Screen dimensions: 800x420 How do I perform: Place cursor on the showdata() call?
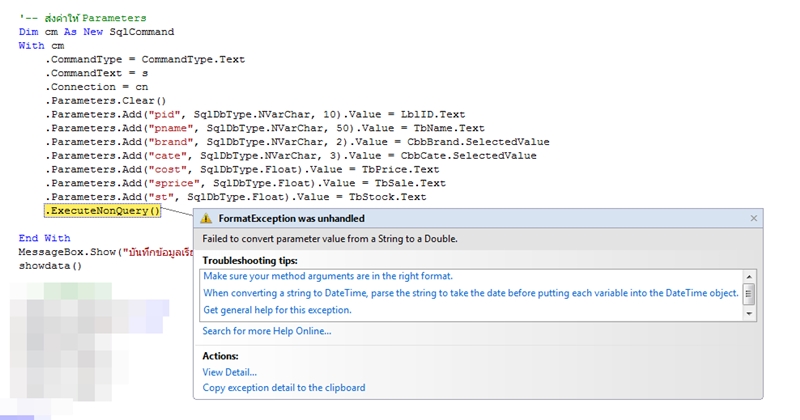pyautogui.click(x=49, y=266)
